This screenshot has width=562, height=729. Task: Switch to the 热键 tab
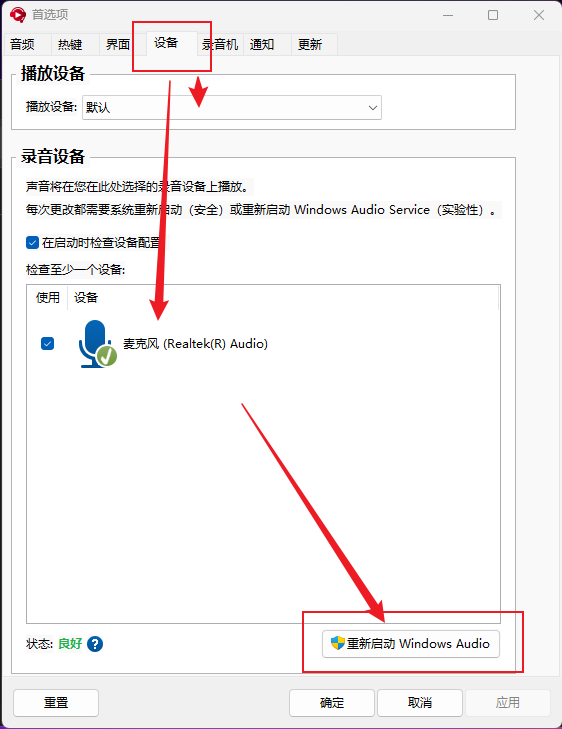pyautogui.click(x=70, y=45)
